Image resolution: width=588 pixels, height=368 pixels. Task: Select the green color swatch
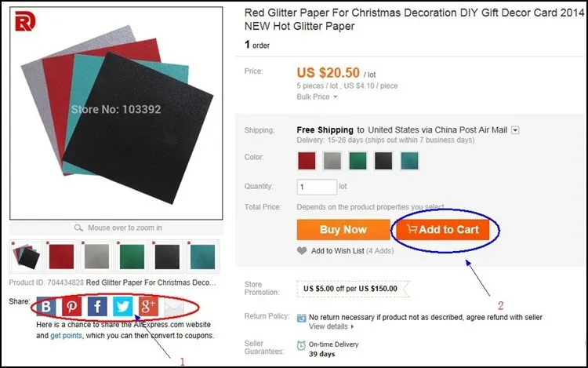pyautogui.click(x=358, y=161)
